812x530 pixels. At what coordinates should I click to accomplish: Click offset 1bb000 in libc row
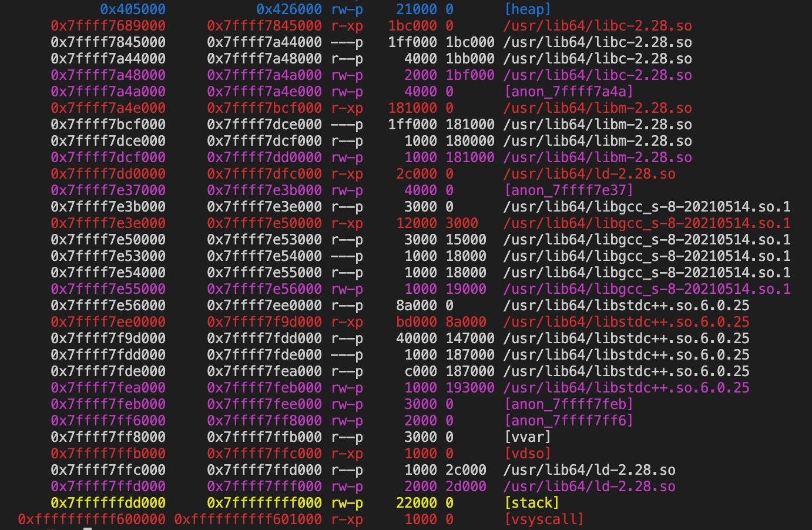click(470, 59)
